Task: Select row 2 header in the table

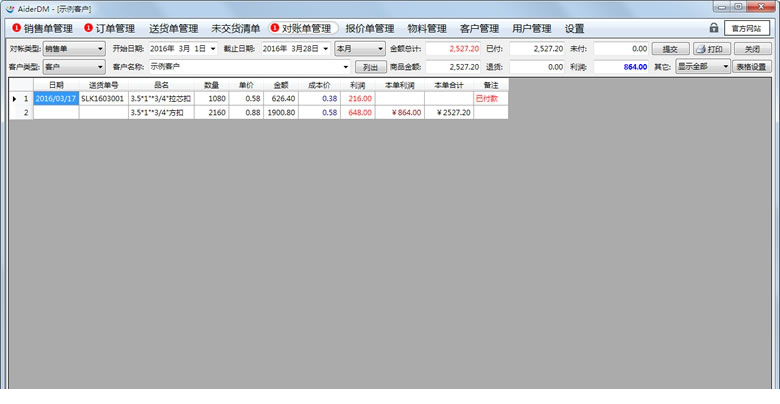Action: pos(21,112)
